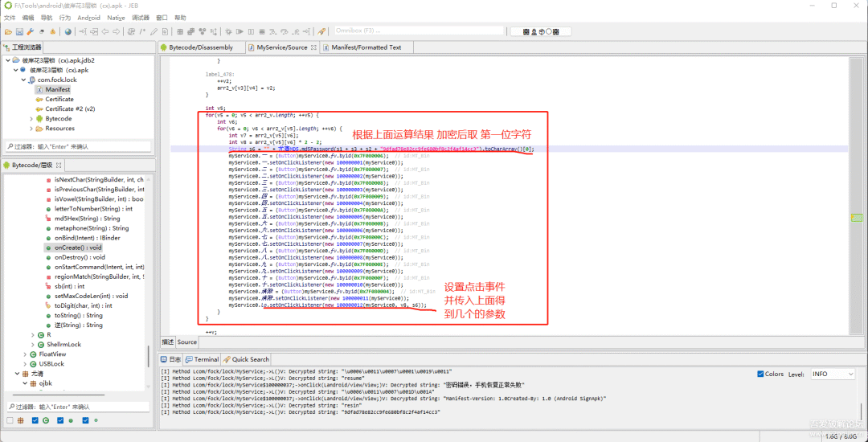Click the debugger run/resume icon
Image resolution: width=868 pixels, height=442 pixels.
click(x=240, y=31)
